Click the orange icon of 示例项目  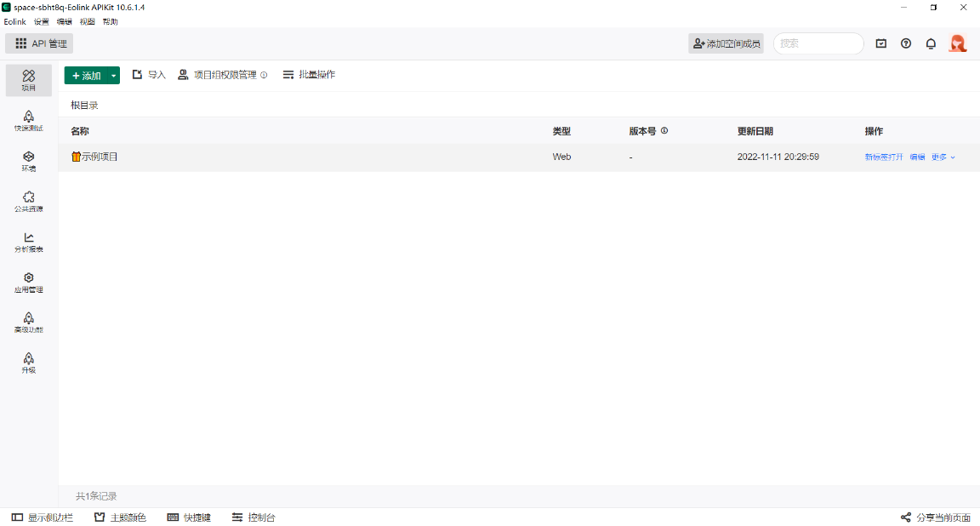pyautogui.click(x=76, y=157)
